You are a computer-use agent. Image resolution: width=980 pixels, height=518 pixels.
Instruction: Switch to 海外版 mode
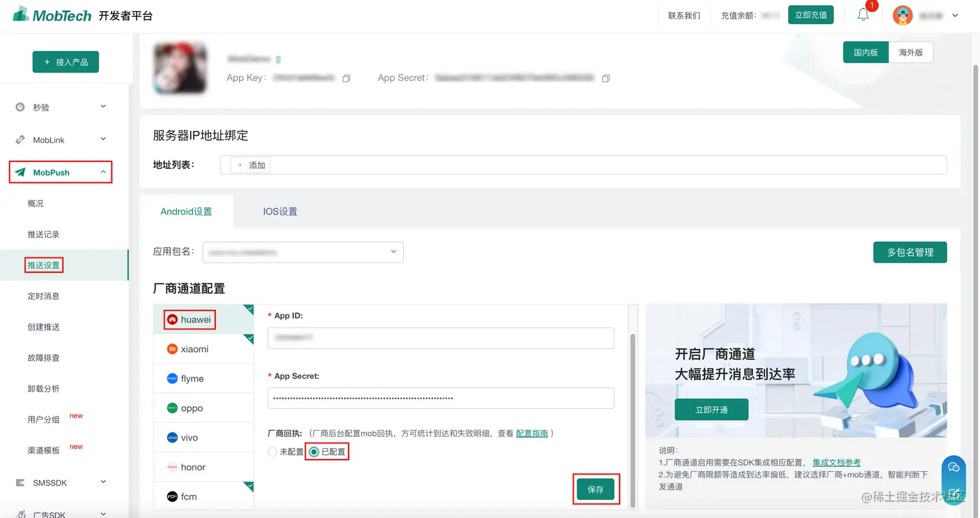(911, 53)
